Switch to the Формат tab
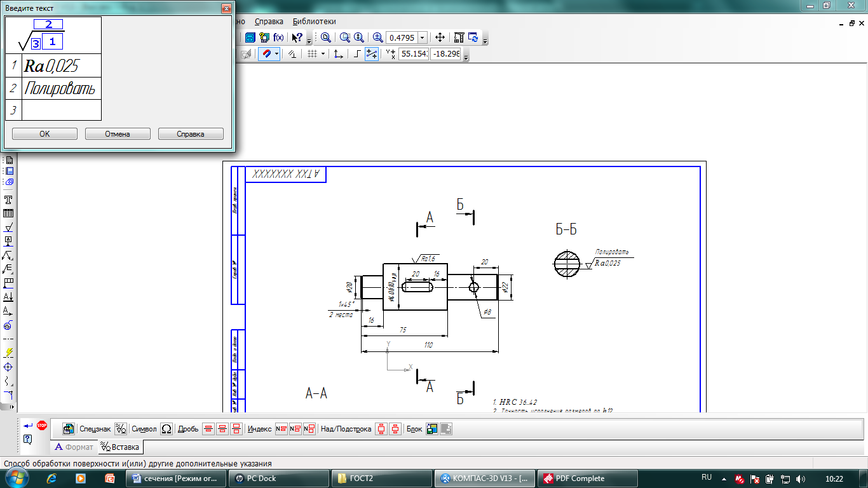 pos(74,447)
